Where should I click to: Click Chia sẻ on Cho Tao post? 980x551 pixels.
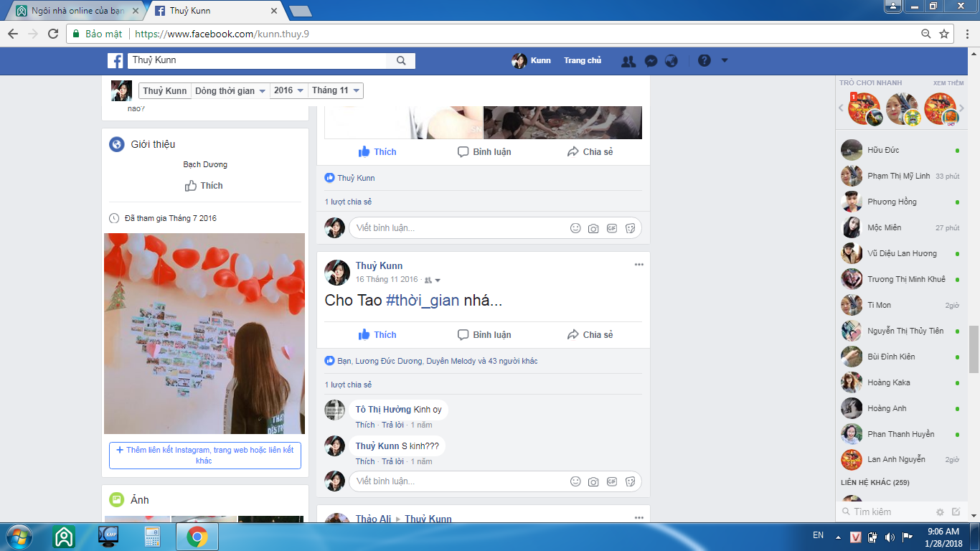click(590, 334)
